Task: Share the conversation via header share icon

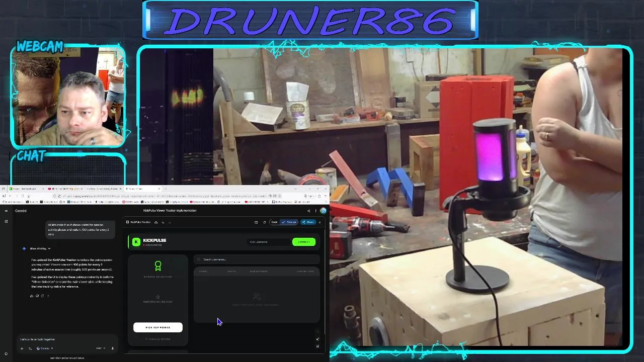Action: click(x=309, y=211)
